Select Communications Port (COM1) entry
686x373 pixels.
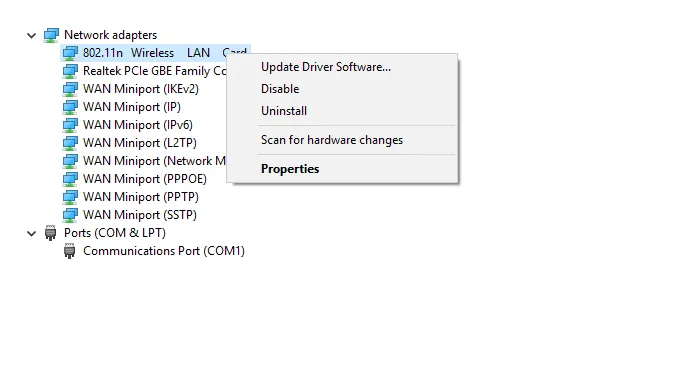[164, 251]
